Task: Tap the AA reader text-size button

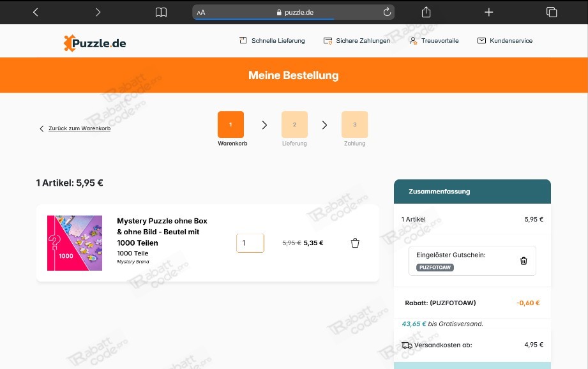Action: pyautogui.click(x=201, y=12)
